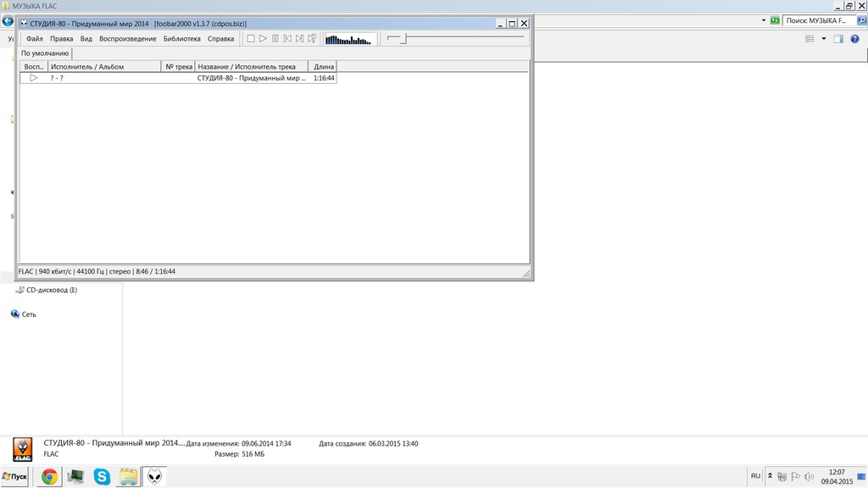Click the foobar2000 title bar alien icon
This screenshot has height=488, width=868.
point(24,24)
